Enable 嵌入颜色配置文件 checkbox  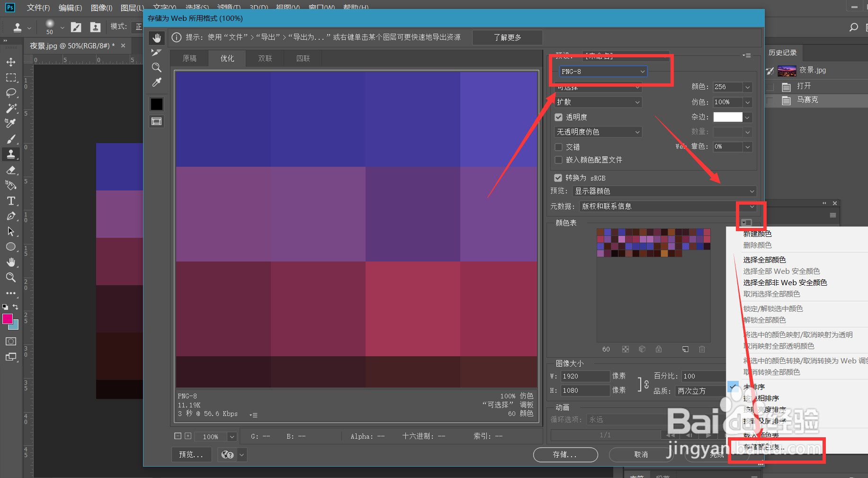pos(559,160)
